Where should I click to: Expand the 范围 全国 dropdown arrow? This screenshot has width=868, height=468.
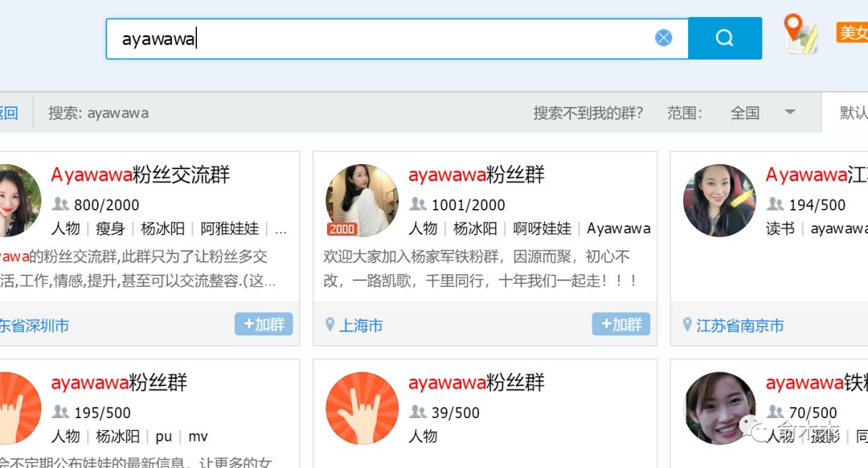pyautogui.click(x=790, y=112)
